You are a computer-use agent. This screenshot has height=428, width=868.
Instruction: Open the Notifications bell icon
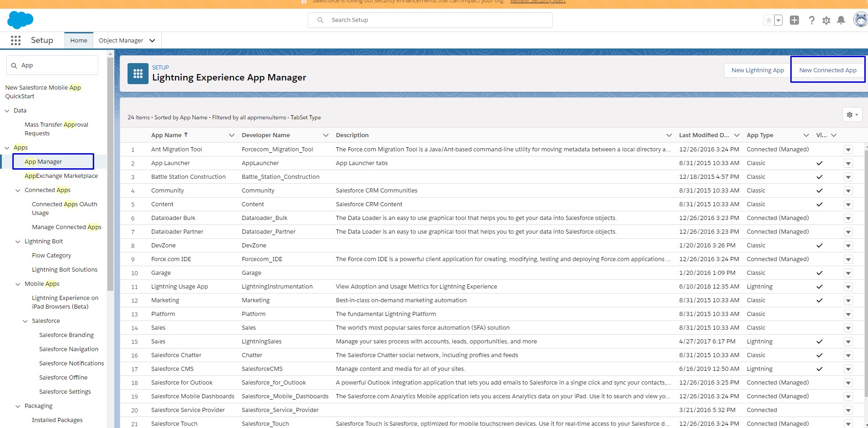point(841,20)
